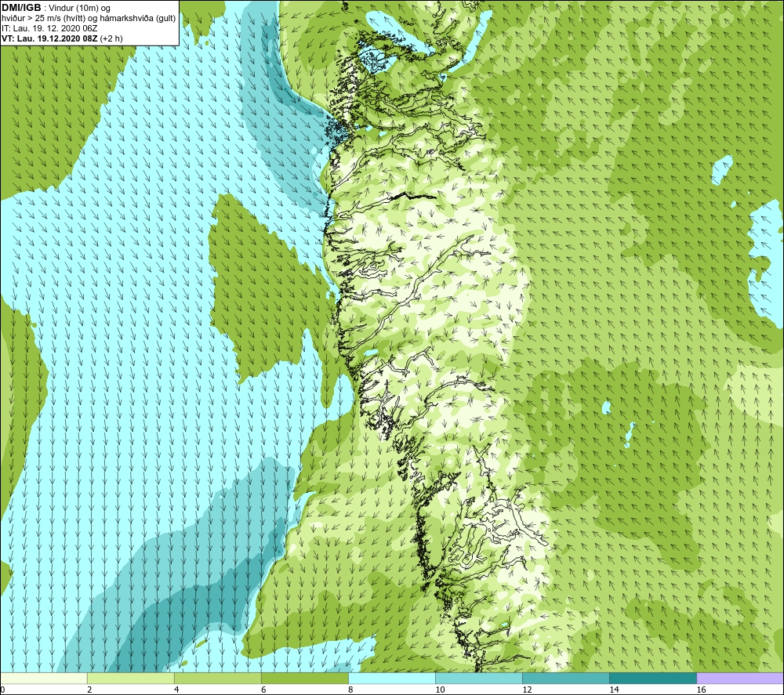
Task: Click the 10–12 m/s teal swatch
Action: click(478, 678)
